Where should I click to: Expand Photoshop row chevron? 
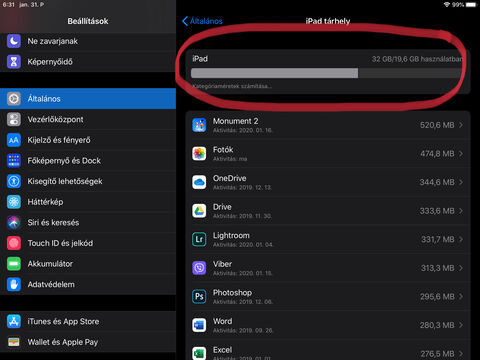point(461,296)
